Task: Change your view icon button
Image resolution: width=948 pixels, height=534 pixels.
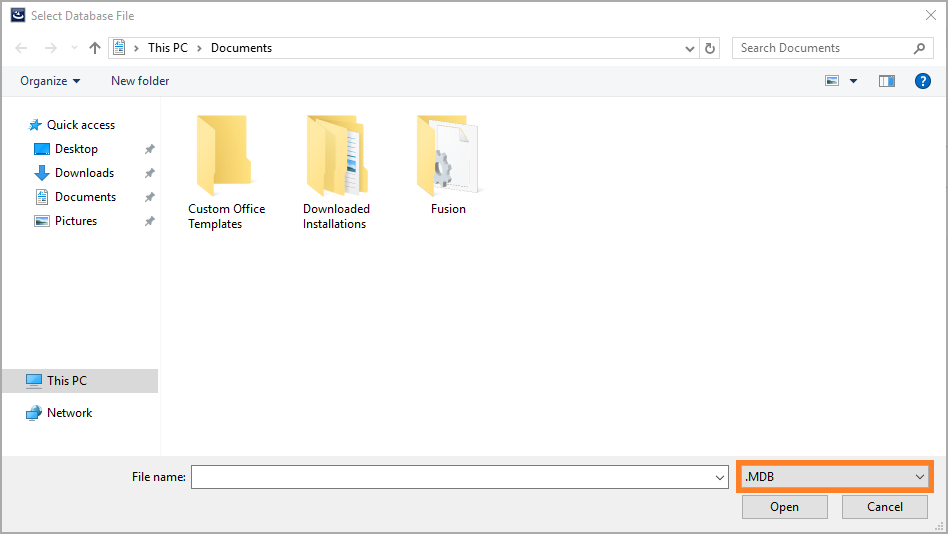Action: point(832,81)
